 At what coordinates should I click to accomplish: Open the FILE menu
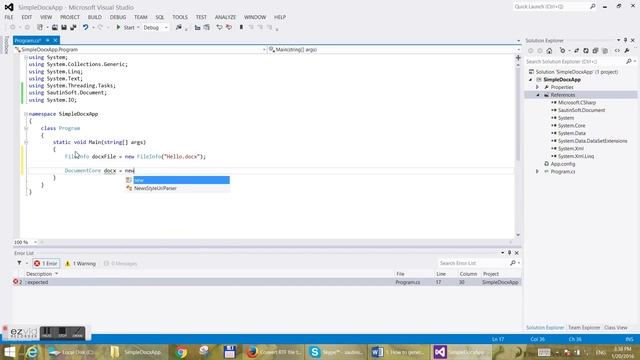click(x=9, y=17)
